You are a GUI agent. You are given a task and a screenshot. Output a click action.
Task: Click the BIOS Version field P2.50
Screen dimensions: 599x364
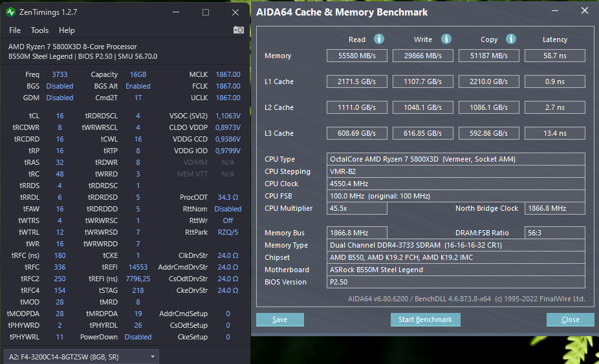tap(456, 282)
